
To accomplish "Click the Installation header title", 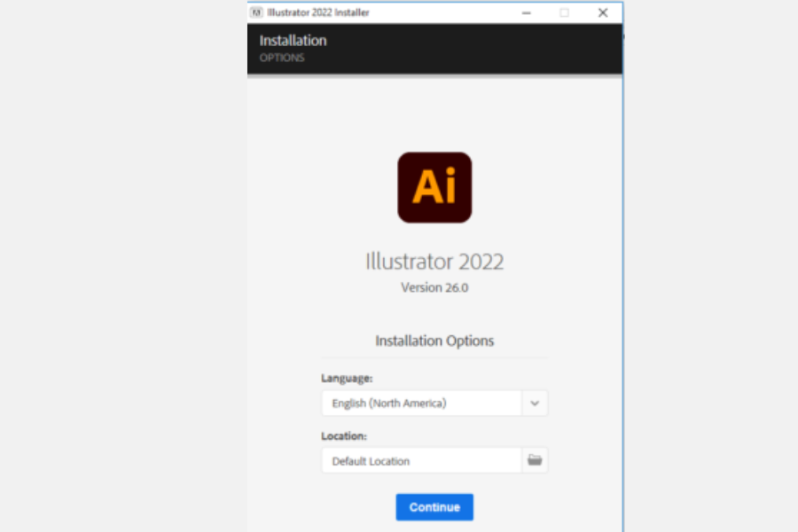I will [293, 41].
